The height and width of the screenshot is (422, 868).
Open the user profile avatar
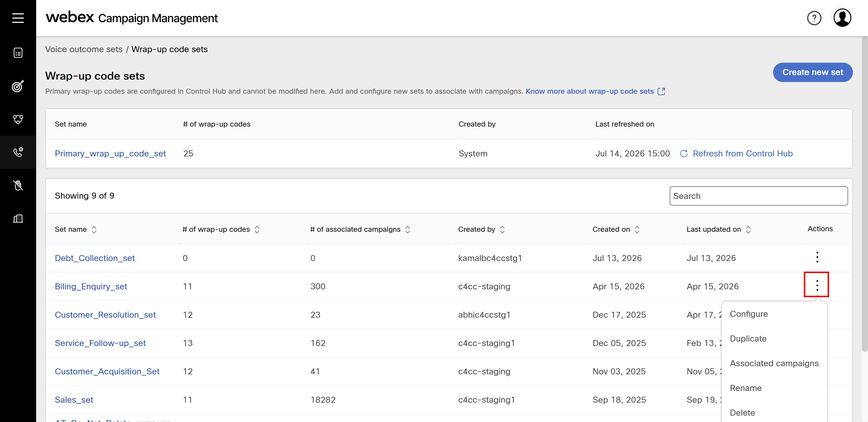842,18
